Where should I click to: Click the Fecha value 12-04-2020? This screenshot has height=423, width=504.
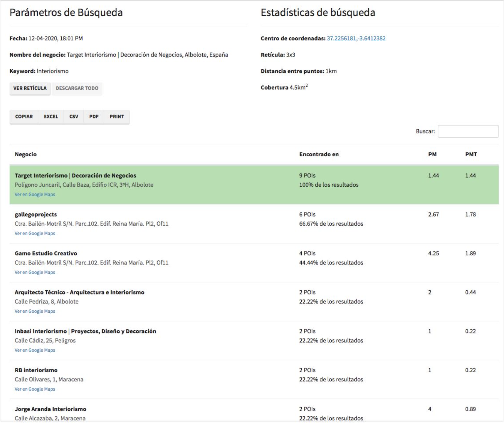(x=56, y=38)
